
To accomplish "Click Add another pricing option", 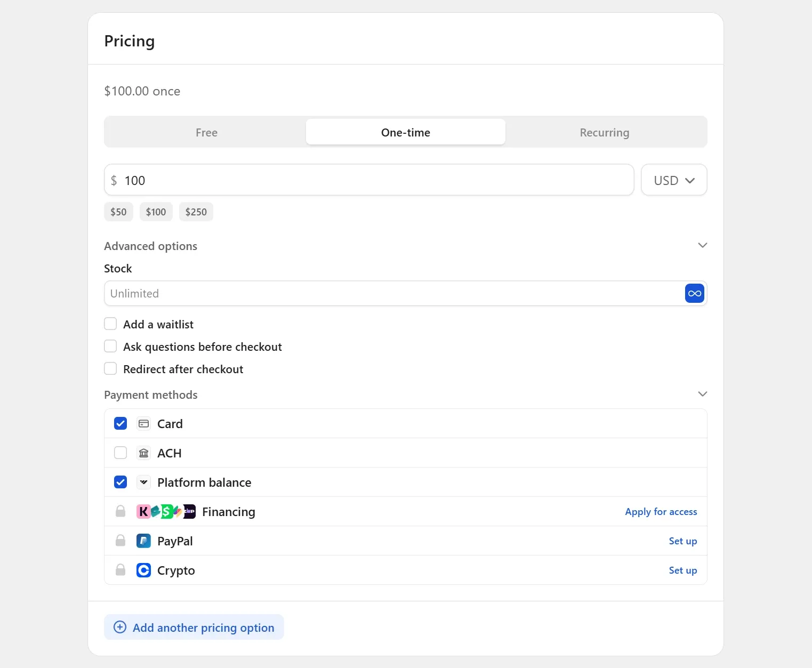I will pos(194,627).
